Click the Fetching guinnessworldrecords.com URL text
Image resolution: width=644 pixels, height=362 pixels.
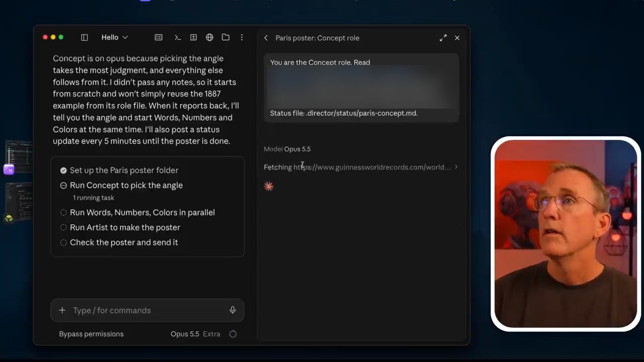click(372, 167)
